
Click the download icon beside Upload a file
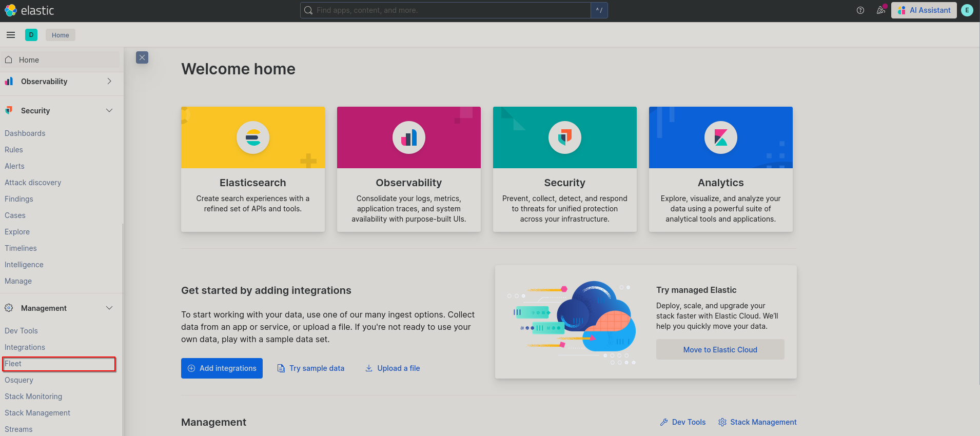[369, 368]
